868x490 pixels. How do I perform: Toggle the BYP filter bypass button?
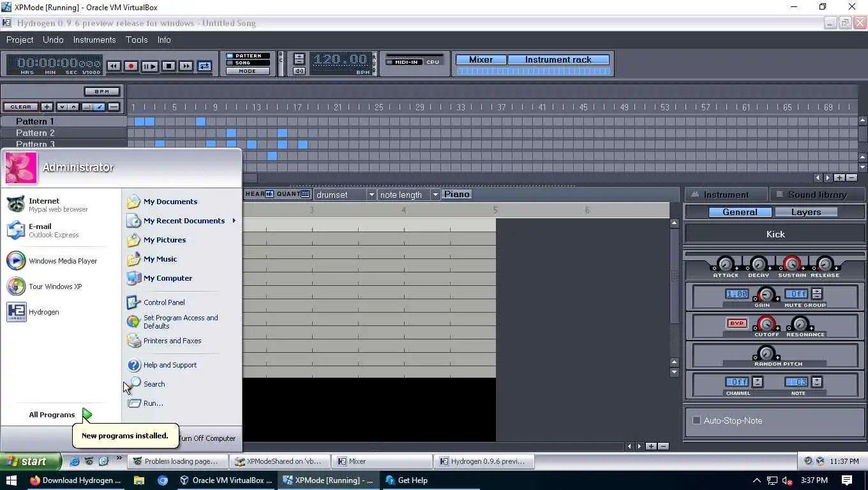point(737,323)
